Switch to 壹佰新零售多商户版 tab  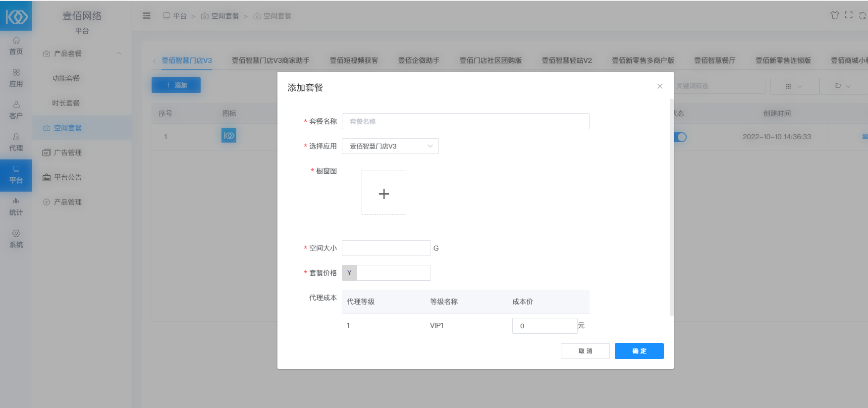[x=643, y=60]
